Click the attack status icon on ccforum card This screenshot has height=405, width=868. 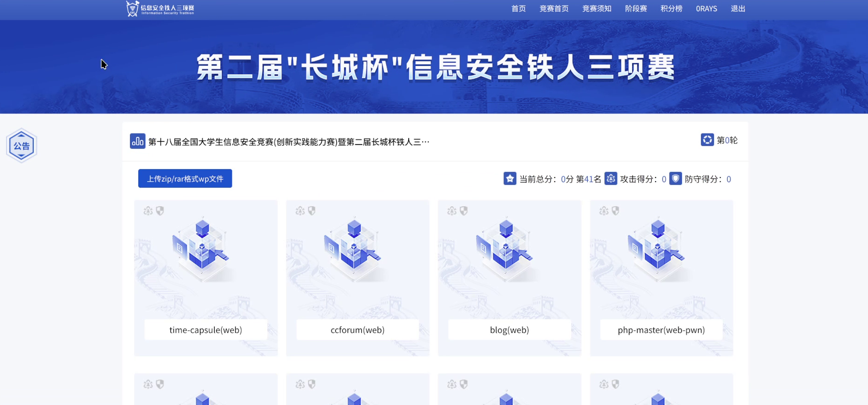(300, 211)
